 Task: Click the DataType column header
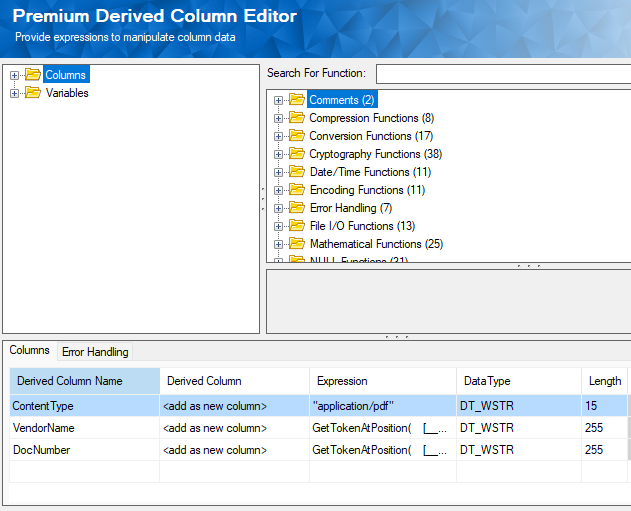click(x=519, y=381)
